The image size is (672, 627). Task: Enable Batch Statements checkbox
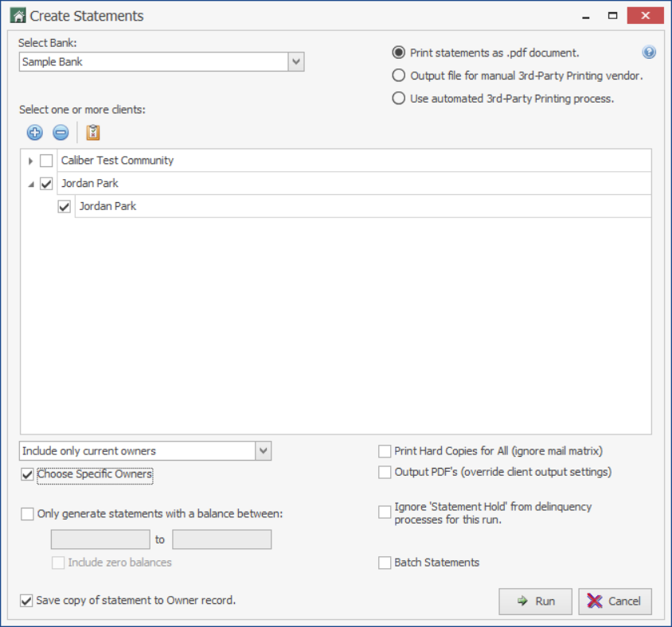coord(385,563)
